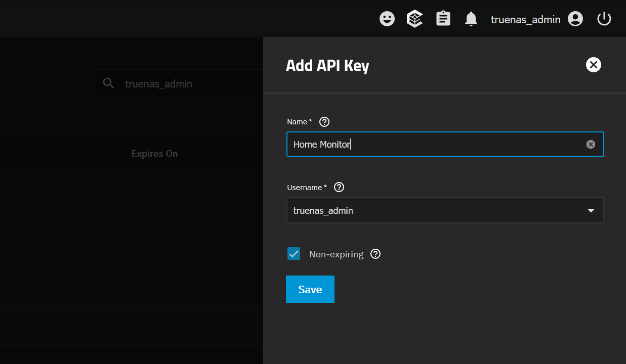626x364 pixels.
Task: Show help tooltip for the Name field
Action: pyautogui.click(x=325, y=122)
